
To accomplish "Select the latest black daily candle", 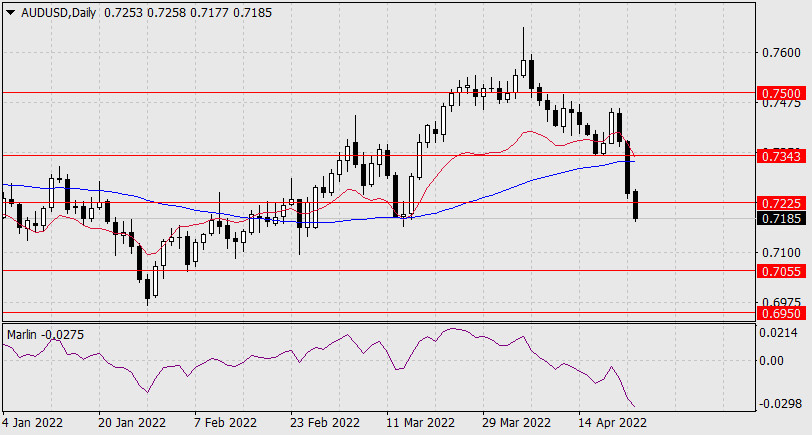I will click(x=635, y=205).
